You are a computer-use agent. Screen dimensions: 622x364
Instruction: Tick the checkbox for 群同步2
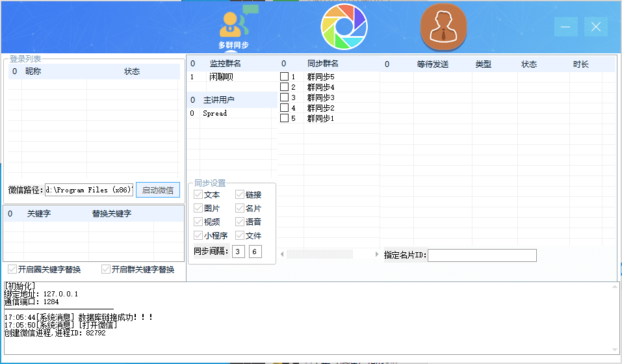coord(284,107)
